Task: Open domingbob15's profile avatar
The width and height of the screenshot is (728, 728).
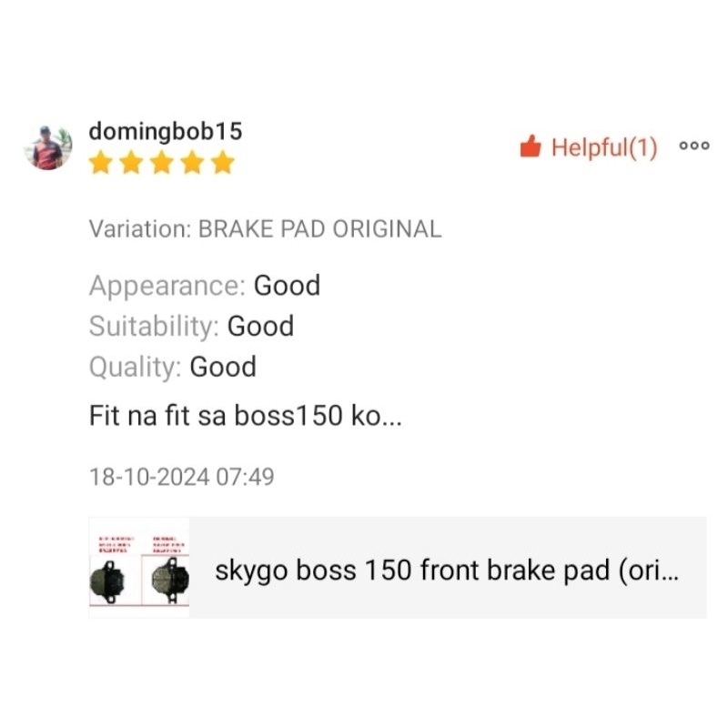Action: pyautogui.click(x=48, y=147)
